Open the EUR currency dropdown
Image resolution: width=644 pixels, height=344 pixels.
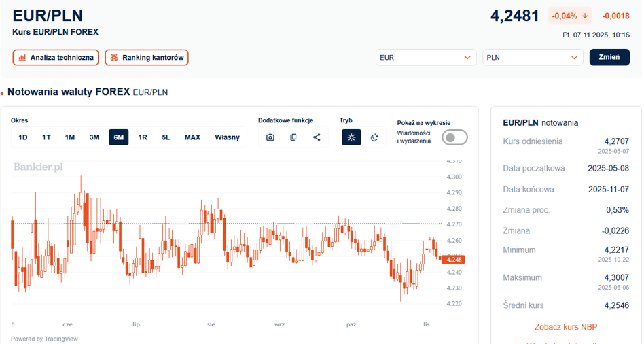point(426,58)
